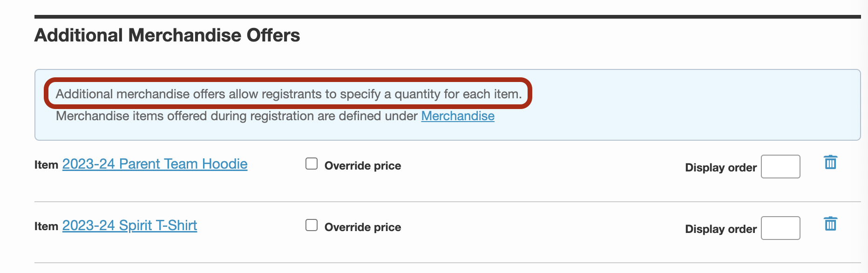Image resolution: width=868 pixels, height=273 pixels.
Task: Delete the 2023-24 Parent Team Hoodie item
Action: [830, 162]
